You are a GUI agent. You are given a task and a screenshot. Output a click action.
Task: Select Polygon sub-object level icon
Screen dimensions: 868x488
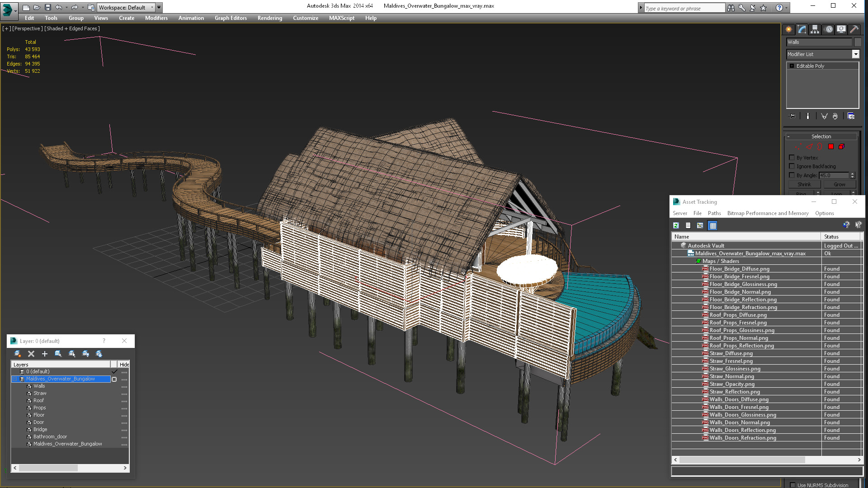pos(831,146)
